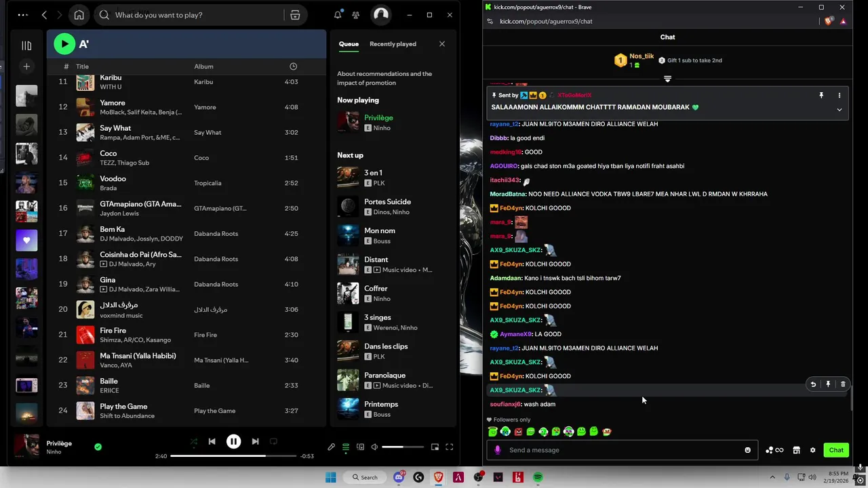Click the Privilège now playing title
The image size is (868, 488).
pyautogui.click(x=378, y=118)
